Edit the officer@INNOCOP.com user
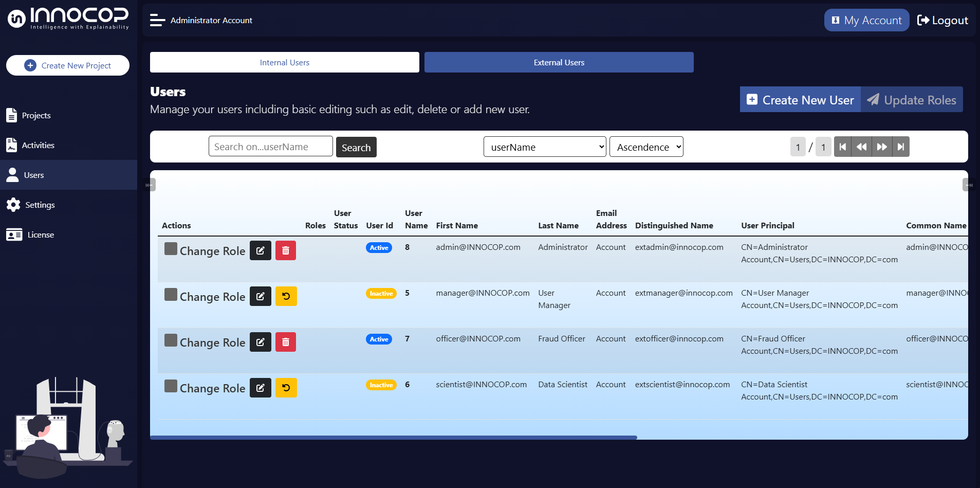The height and width of the screenshot is (488, 980). [261, 342]
